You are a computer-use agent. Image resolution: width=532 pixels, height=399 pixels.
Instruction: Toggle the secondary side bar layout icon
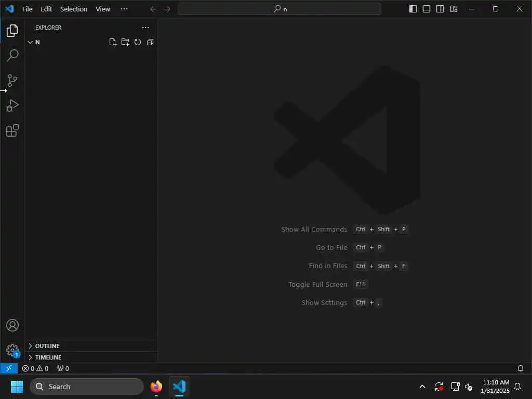point(440,9)
